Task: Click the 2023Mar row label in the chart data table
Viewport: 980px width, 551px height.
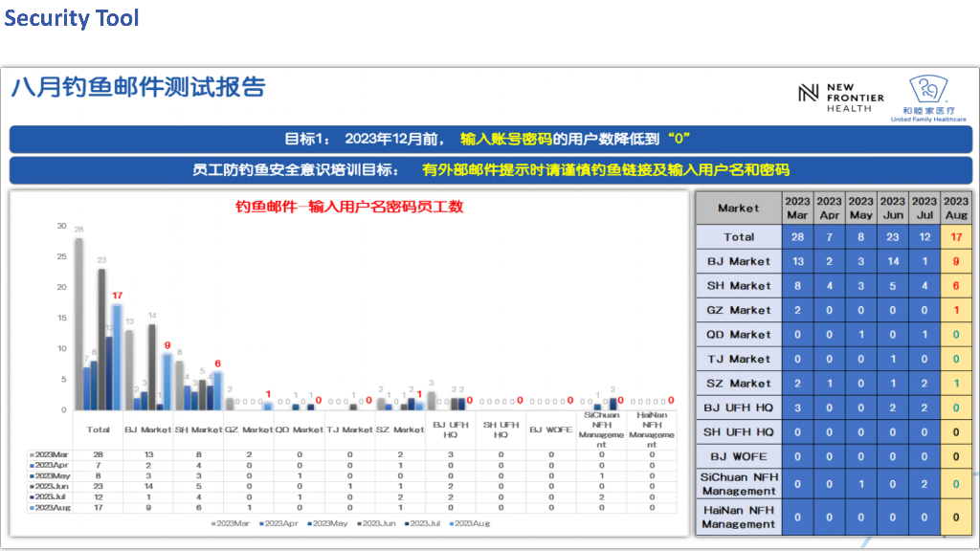Action: tap(50, 454)
